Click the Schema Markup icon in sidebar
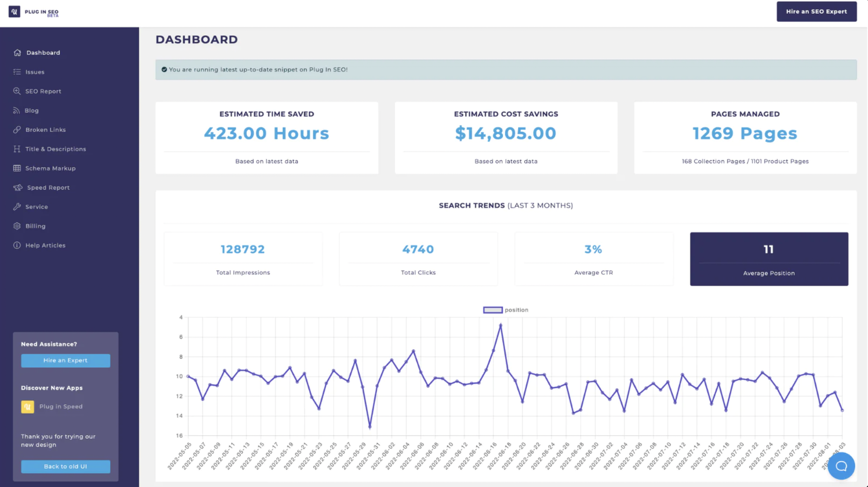This screenshot has width=868, height=487. point(16,168)
